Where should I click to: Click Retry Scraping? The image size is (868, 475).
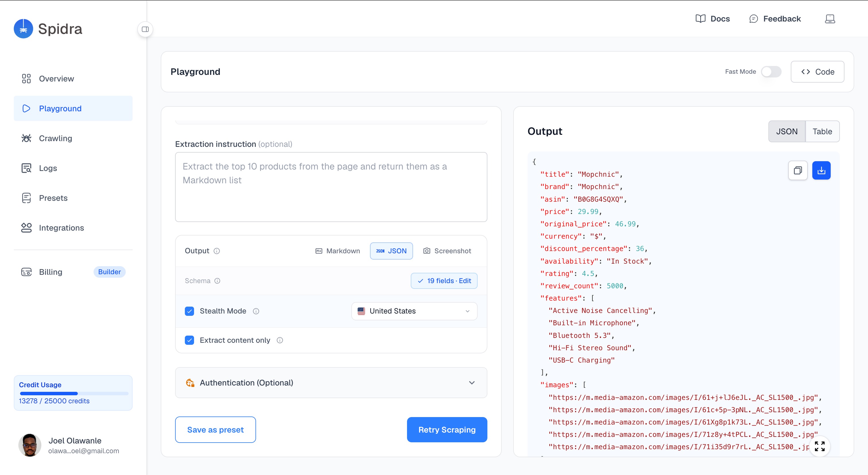[x=447, y=430]
